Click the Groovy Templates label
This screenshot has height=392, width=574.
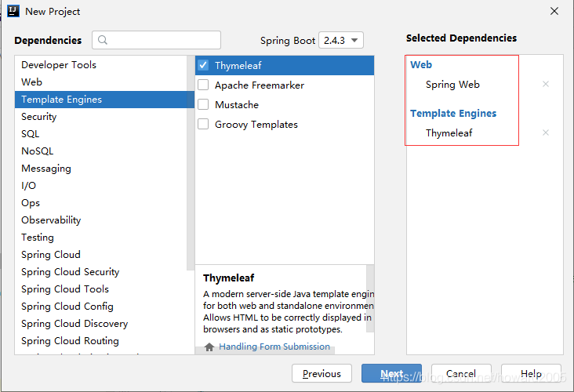click(256, 125)
